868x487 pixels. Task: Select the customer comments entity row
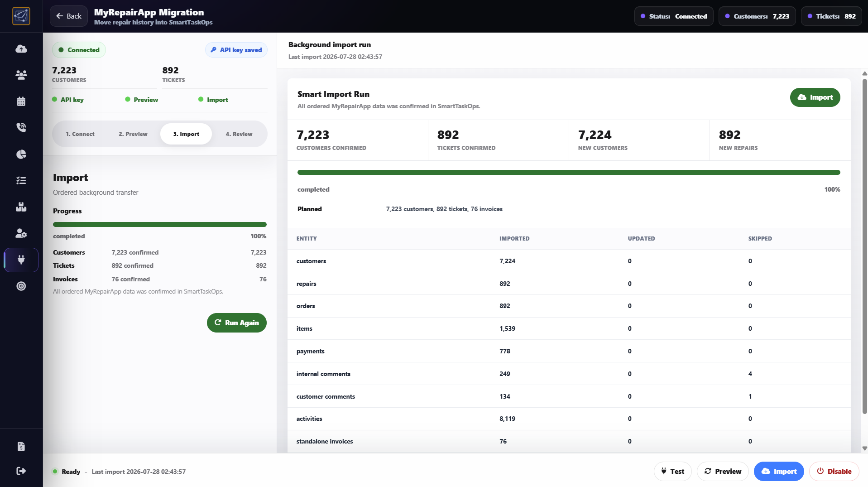coord(569,396)
